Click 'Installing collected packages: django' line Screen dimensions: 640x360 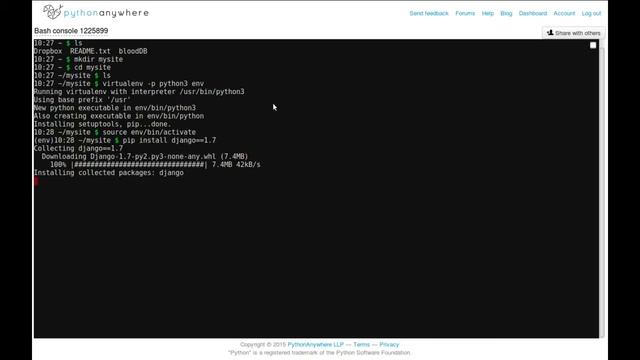[109, 173]
